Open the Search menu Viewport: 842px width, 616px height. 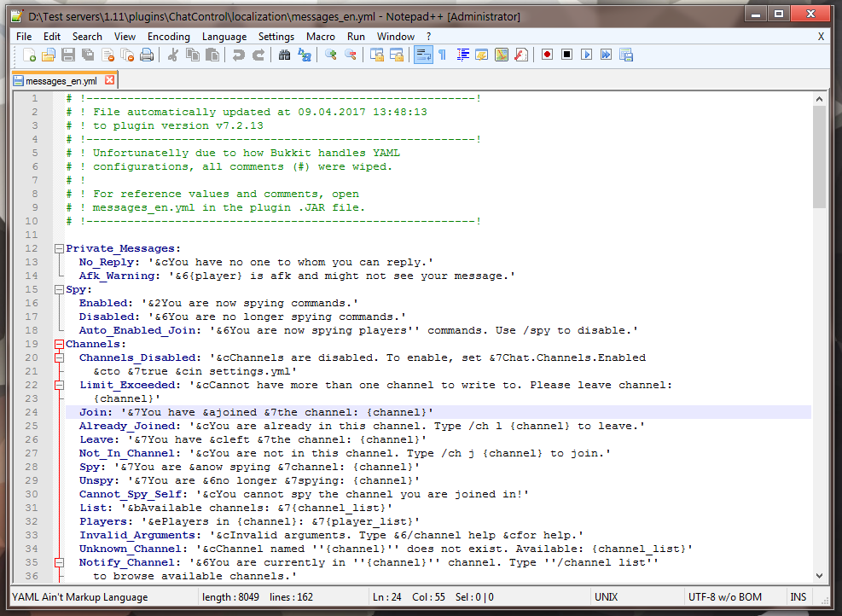point(87,37)
